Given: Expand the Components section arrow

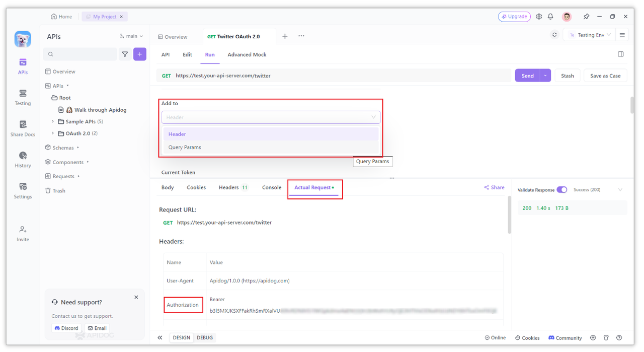Looking at the screenshot, I should point(88,162).
